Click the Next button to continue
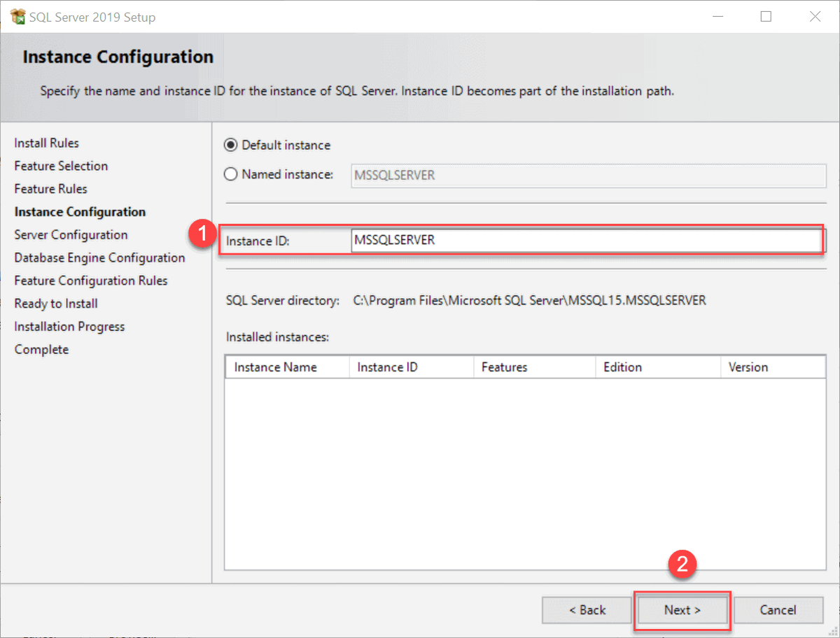The height and width of the screenshot is (638, 840). [x=681, y=609]
